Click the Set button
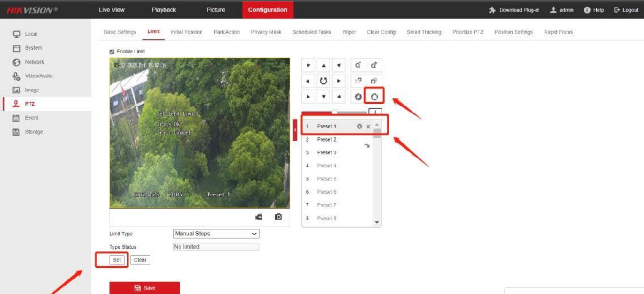Viewport: 644px width, 294px height. pos(117,260)
